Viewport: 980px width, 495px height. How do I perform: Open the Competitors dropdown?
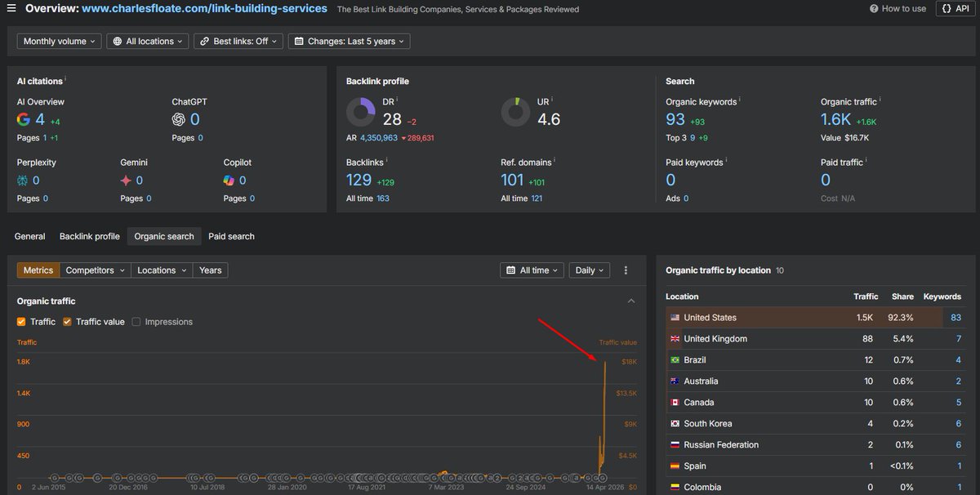(x=96, y=270)
